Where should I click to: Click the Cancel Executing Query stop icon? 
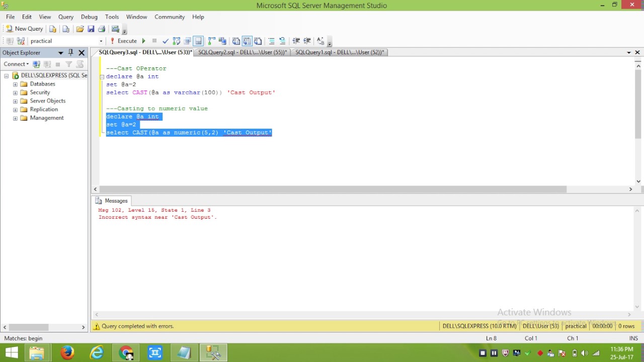click(x=154, y=41)
